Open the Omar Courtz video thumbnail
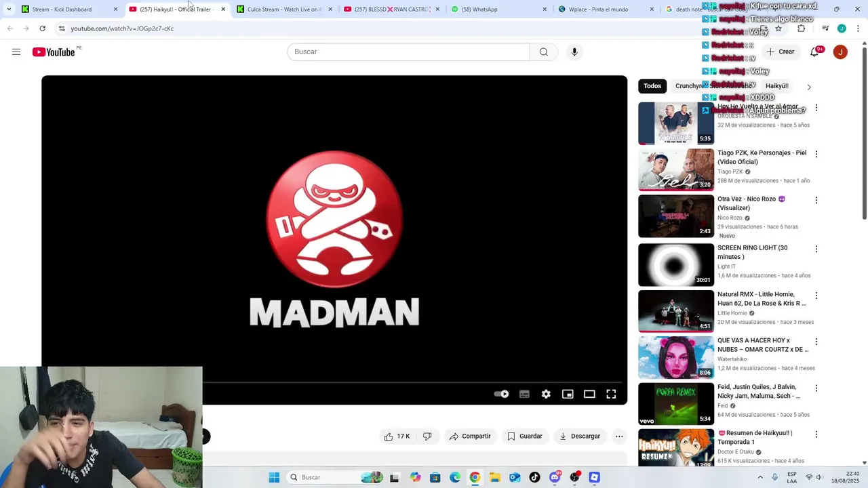The width and height of the screenshot is (868, 488). pyautogui.click(x=676, y=358)
